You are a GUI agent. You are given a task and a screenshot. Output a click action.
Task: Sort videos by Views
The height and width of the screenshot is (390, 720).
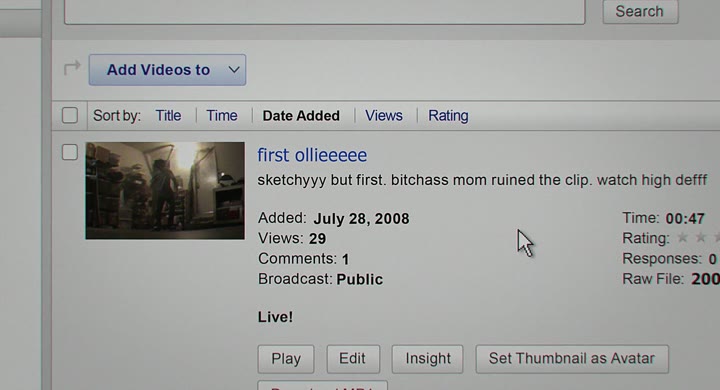(384, 116)
